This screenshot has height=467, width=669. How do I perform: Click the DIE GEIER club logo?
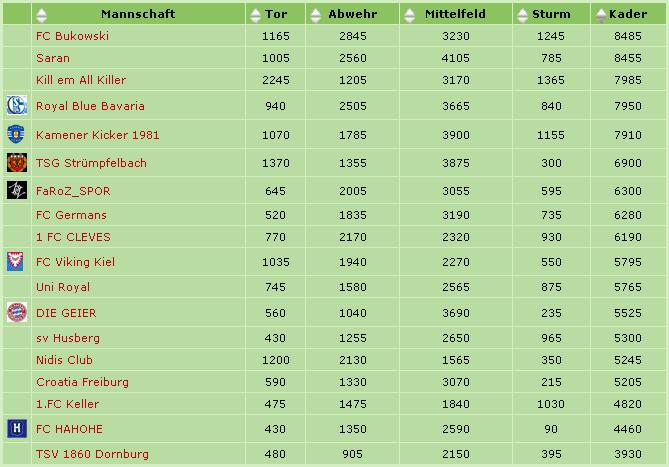point(15,312)
